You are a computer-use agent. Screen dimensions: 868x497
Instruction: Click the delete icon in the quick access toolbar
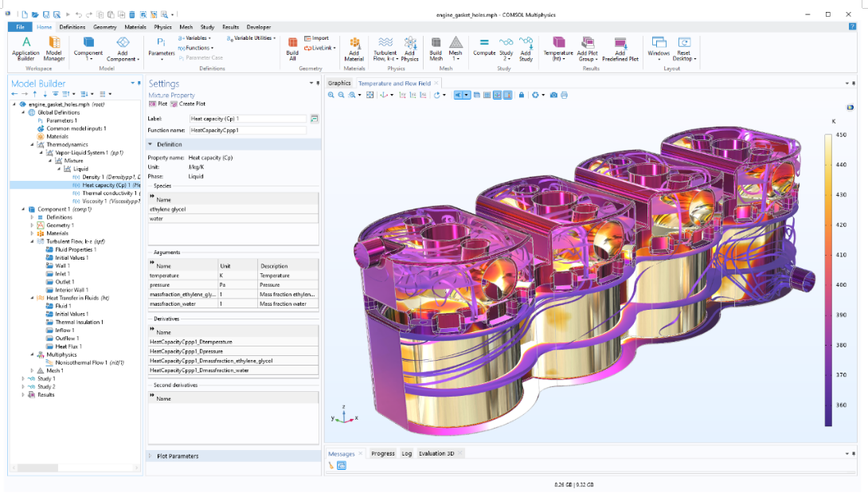coord(131,14)
